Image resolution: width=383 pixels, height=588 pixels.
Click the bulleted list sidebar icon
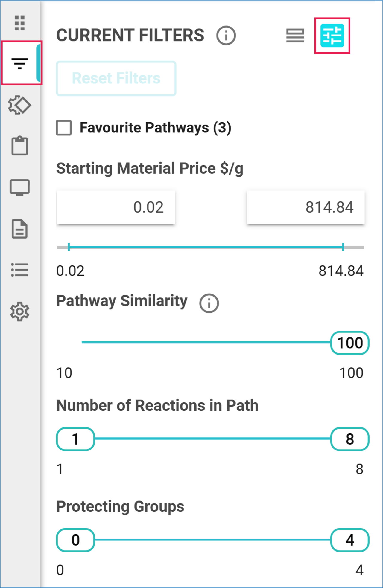pos(20,270)
